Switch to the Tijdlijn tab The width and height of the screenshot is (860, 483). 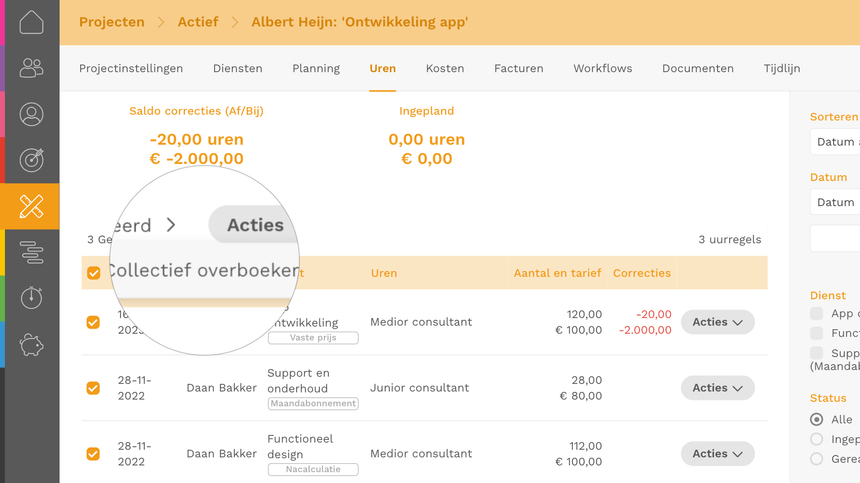782,69
